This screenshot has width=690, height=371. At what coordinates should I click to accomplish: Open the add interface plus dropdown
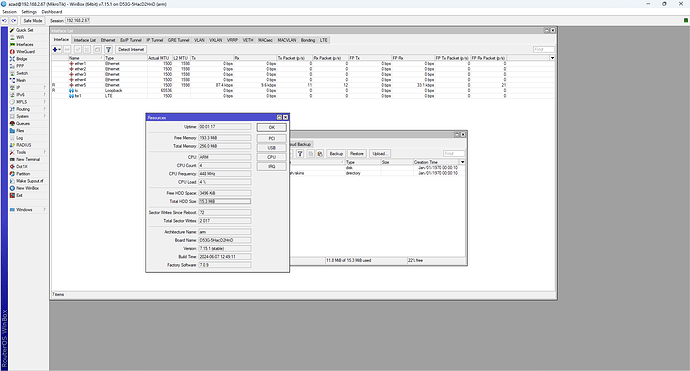[56, 49]
